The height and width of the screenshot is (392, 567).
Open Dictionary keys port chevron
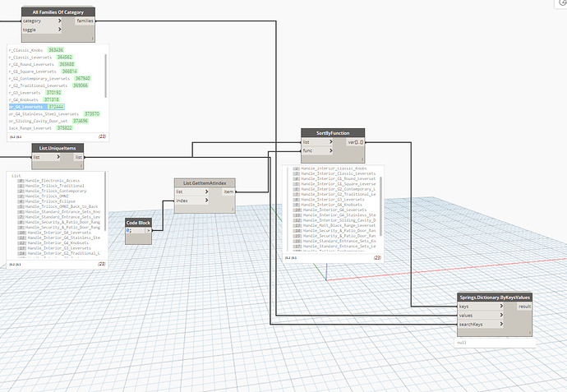(501, 307)
